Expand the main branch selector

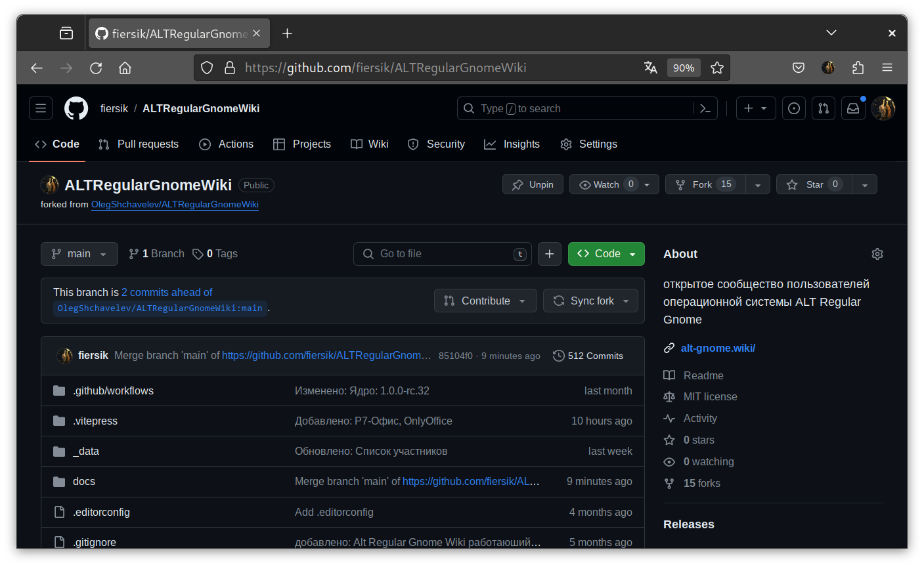tap(79, 254)
